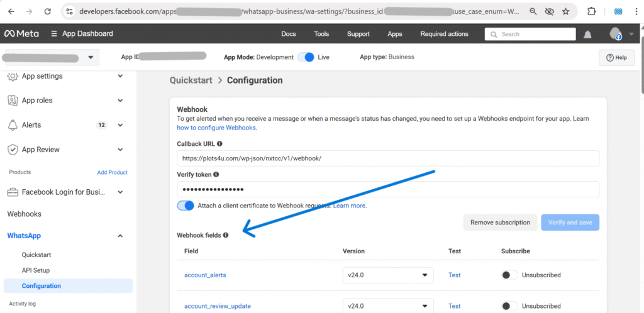Expand the App roles sidebar section
644x313 pixels.
(x=120, y=101)
